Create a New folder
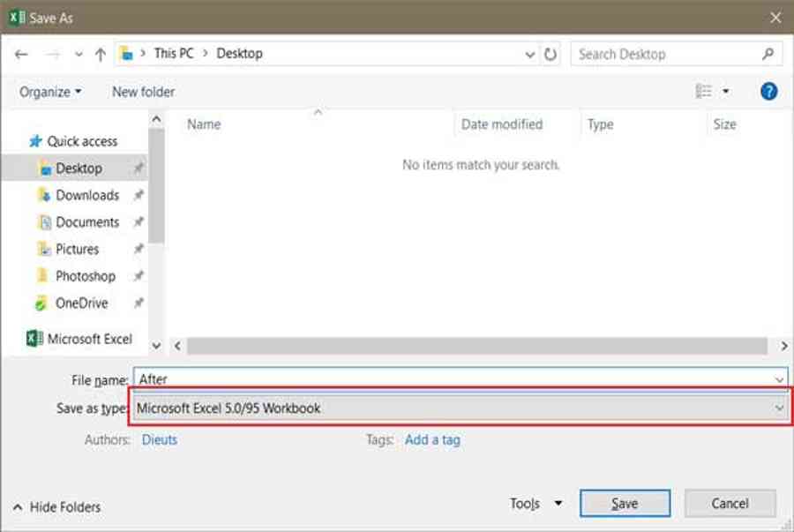 click(x=143, y=92)
